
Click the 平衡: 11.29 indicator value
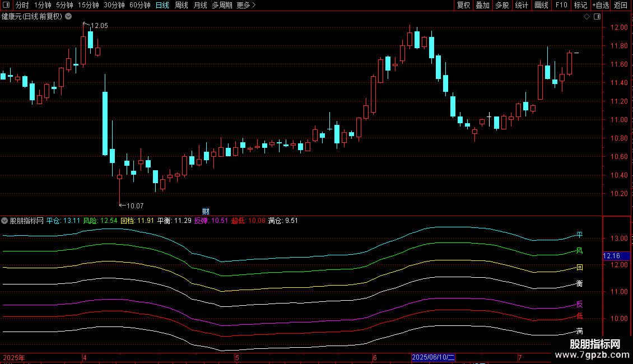click(174, 221)
